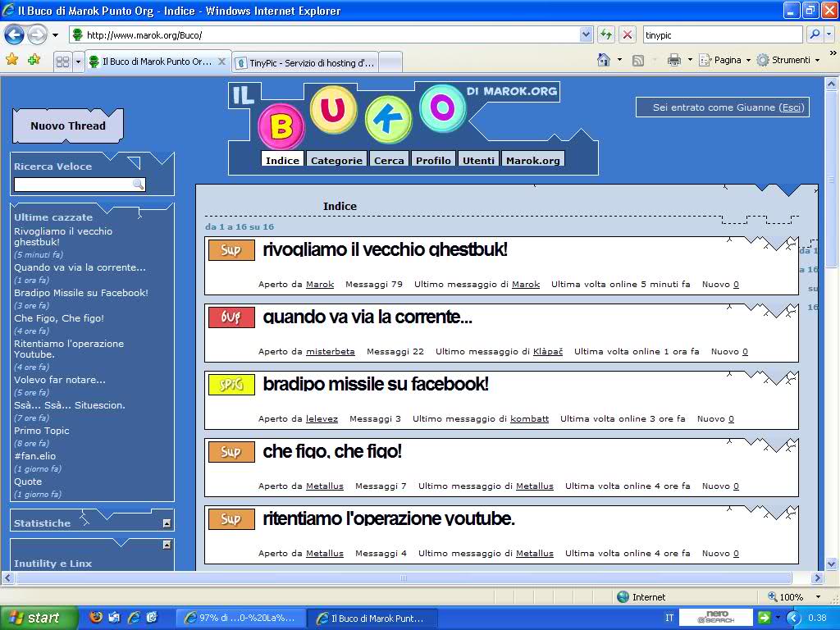
Task: Open the Strumenti menu
Action: click(x=787, y=60)
